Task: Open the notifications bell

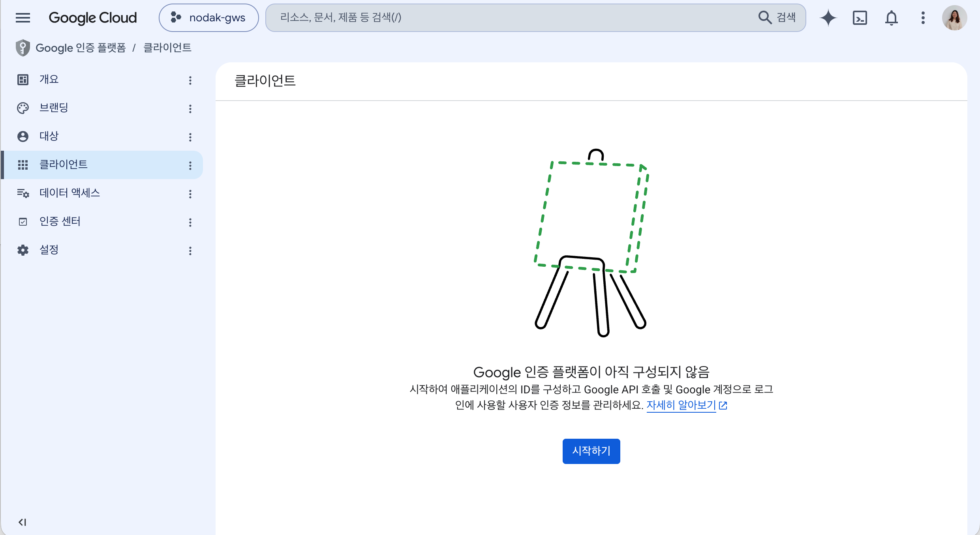Action: [x=892, y=18]
